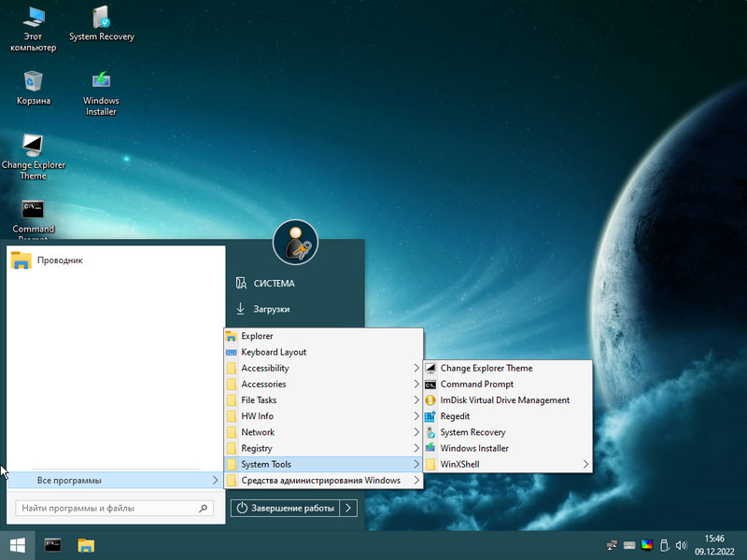Open Change Explorer Theme desktop shortcut

point(34,157)
